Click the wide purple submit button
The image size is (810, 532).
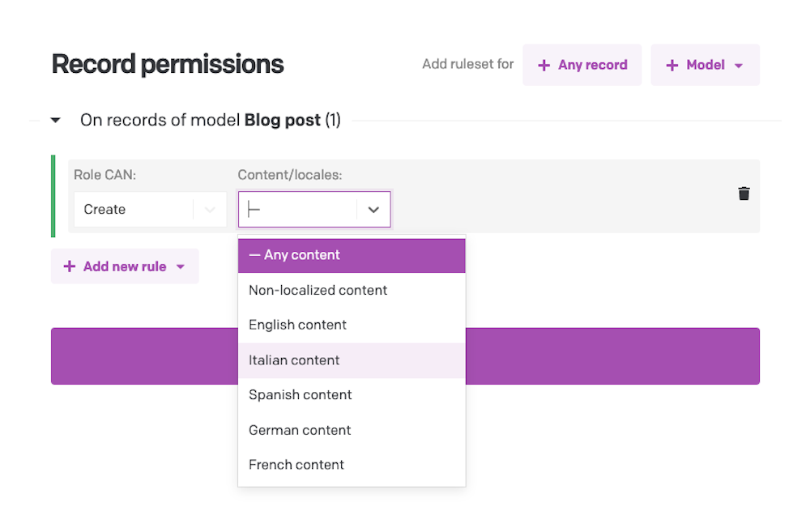click(x=405, y=355)
